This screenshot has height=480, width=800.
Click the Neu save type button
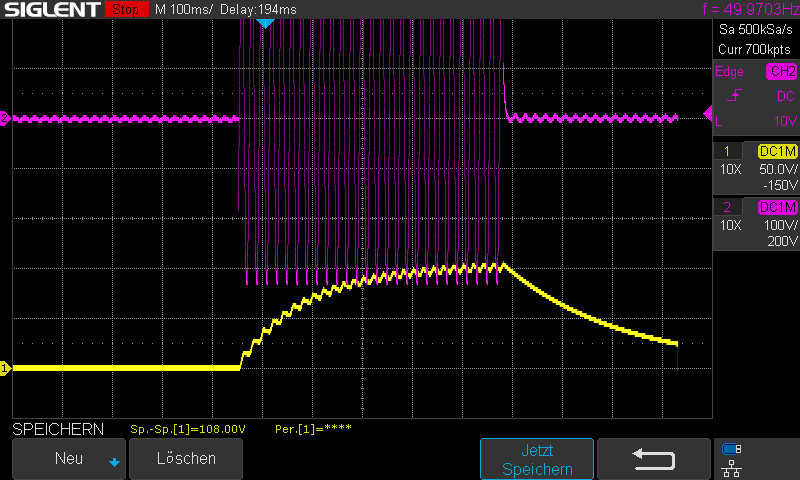69,459
